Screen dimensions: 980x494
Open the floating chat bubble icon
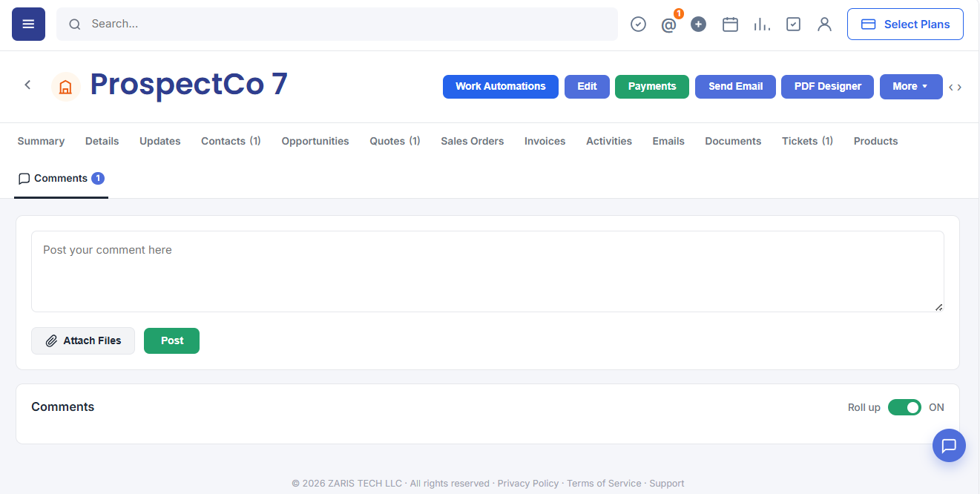click(x=949, y=446)
